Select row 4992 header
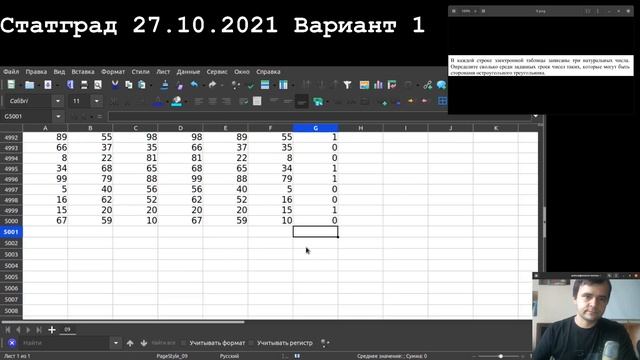The height and width of the screenshot is (360, 640). coord(11,137)
